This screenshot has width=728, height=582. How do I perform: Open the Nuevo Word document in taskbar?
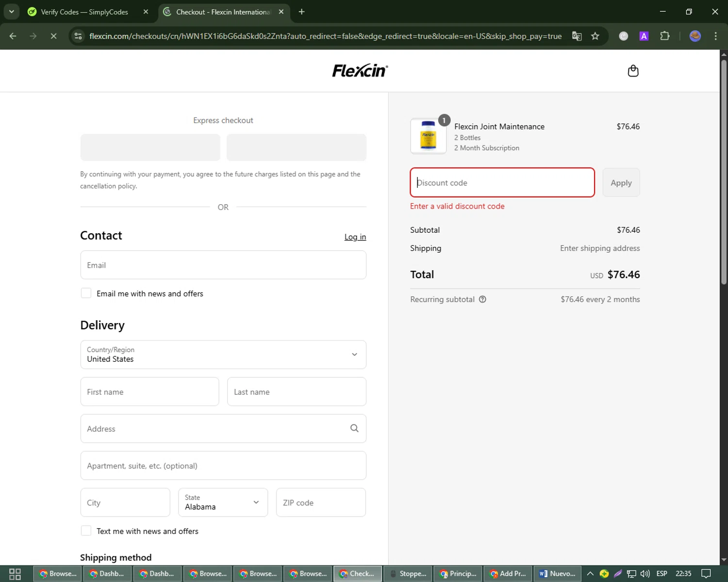(557, 574)
